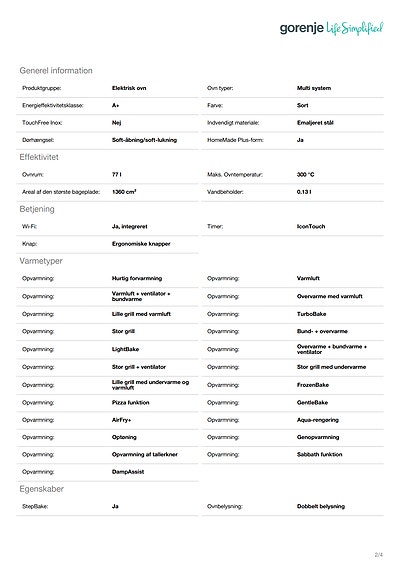
Task: Select the Generel information heading
Action: (56, 70)
